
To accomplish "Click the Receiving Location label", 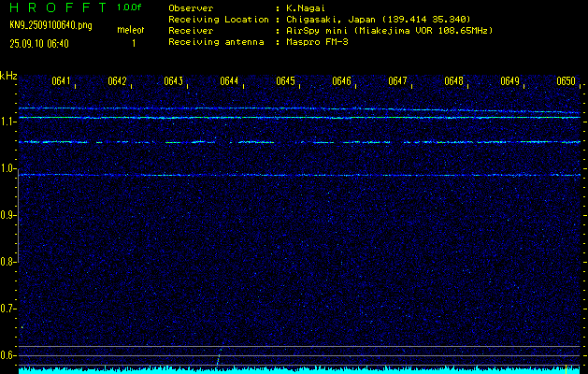I will [x=219, y=19].
